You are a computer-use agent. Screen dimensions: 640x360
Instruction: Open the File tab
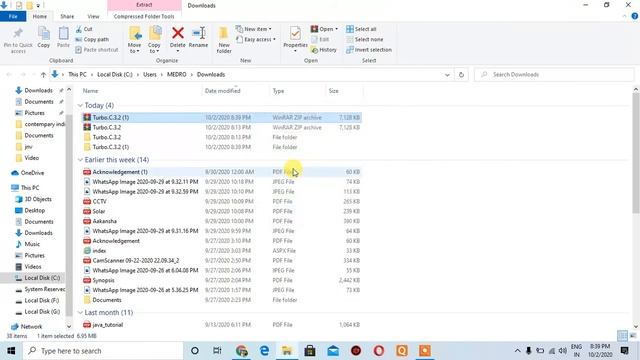click(13, 16)
